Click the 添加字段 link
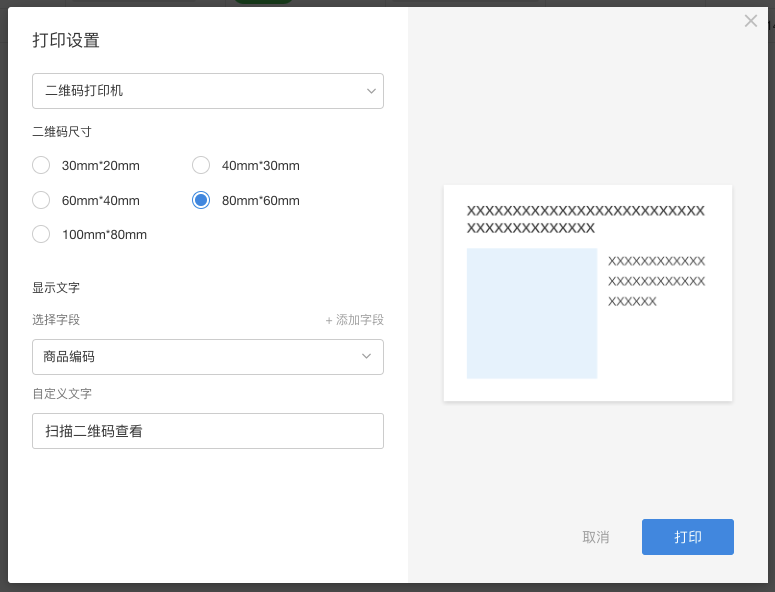 (x=360, y=320)
